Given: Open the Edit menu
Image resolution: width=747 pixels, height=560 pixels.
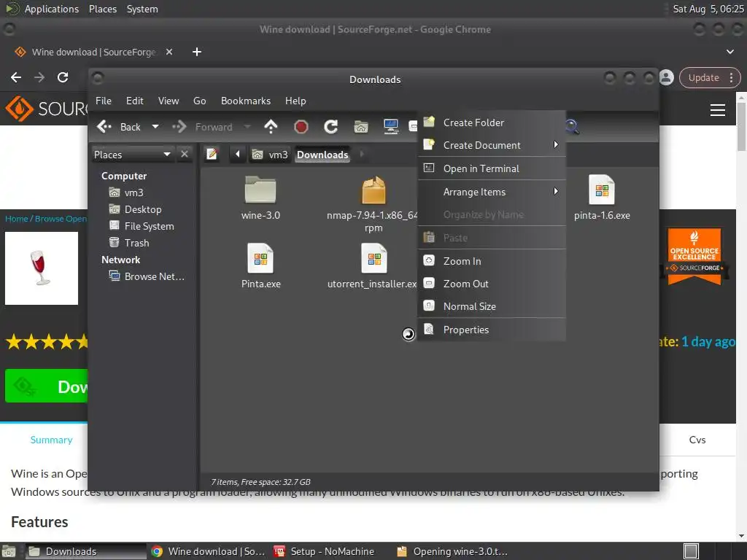Looking at the screenshot, I should 134,101.
